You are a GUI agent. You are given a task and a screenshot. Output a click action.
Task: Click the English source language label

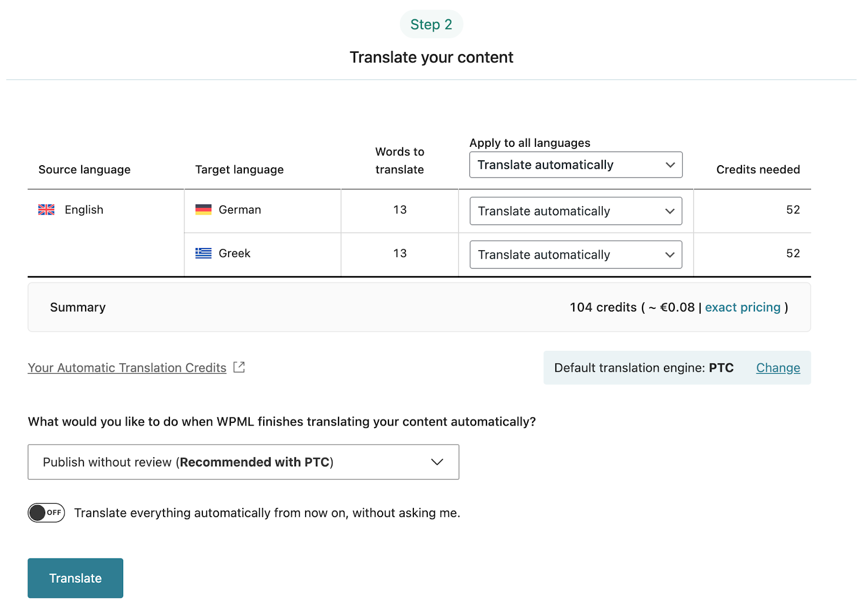tap(84, 210)
